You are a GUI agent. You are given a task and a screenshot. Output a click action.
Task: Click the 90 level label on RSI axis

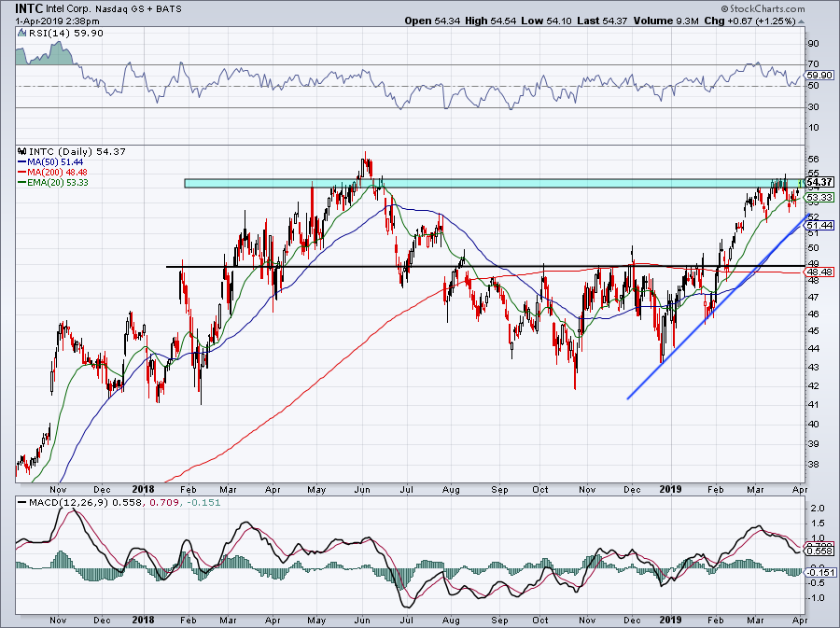[x=813, y=43]
